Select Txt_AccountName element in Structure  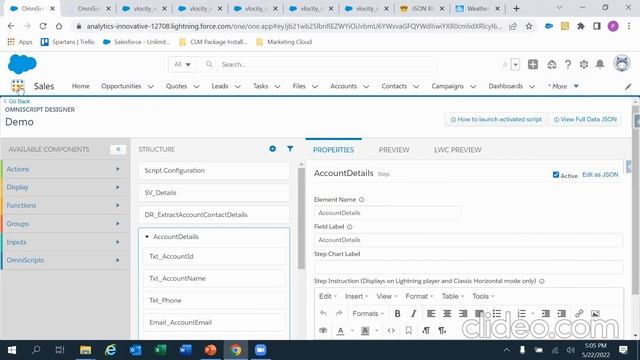point(214,278)
